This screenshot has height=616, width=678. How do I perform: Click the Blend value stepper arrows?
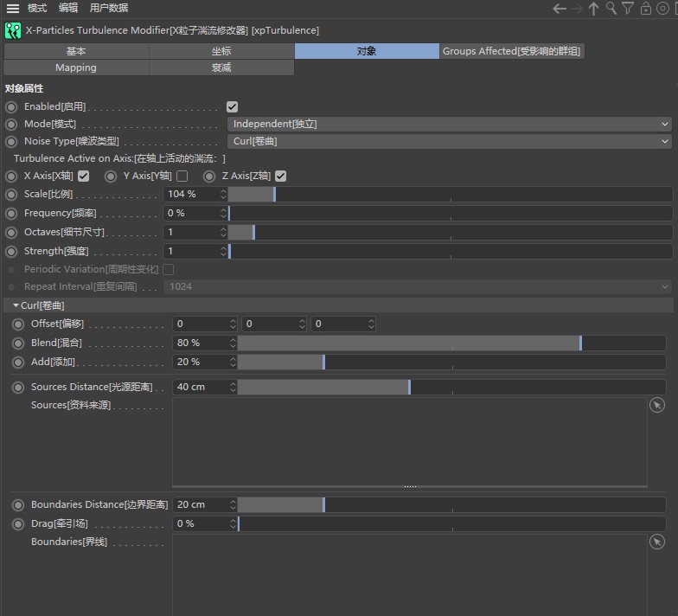[x=233, y=343]
